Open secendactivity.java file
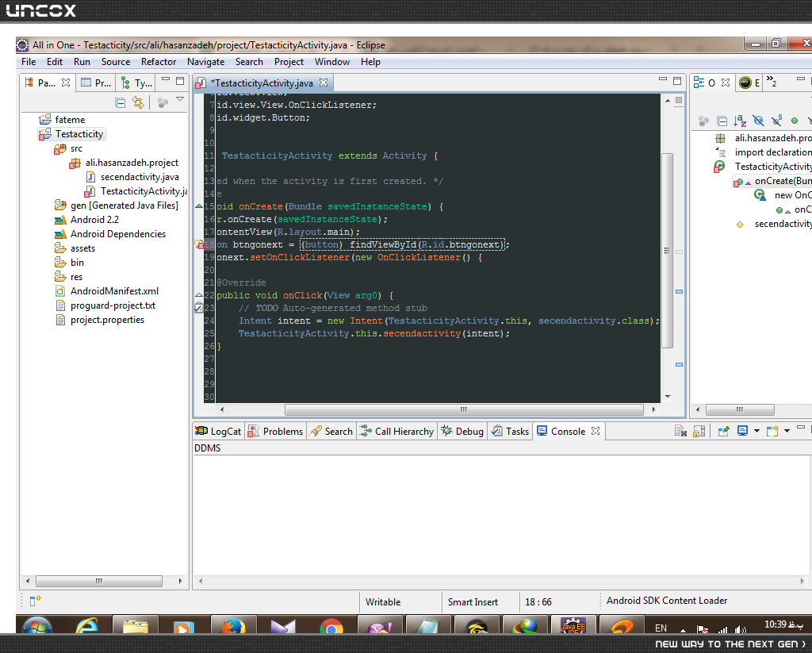The width and height of the screenshot is (812, 653). coord(140,177)
